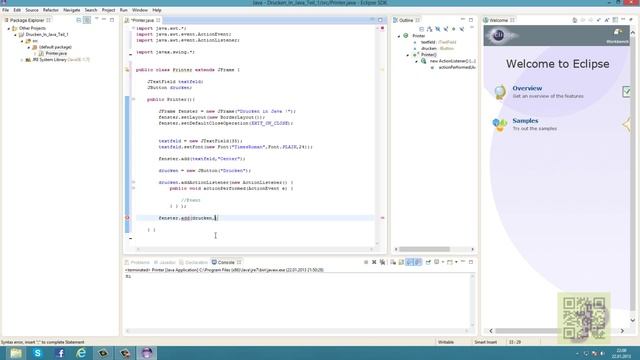Click Remove All Terminated Launches icon
The width and height of the screenshot is (640, 360).
click(x=382, y=262)
